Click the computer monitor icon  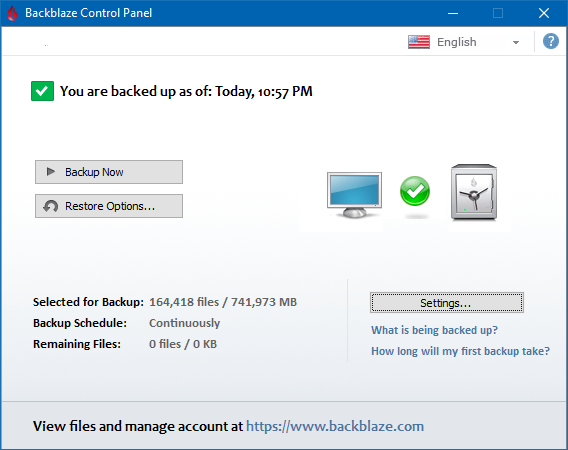[354, 195]
